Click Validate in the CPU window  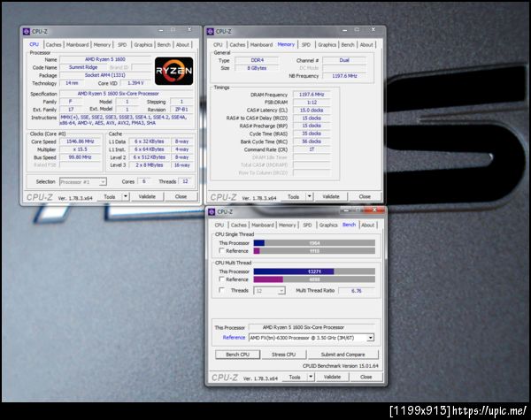(147, 196)
